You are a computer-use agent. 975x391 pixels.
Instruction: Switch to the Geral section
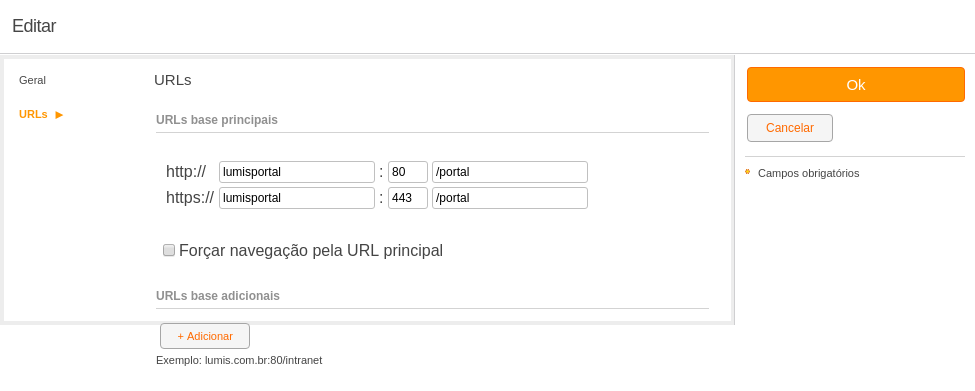[32, 80]
